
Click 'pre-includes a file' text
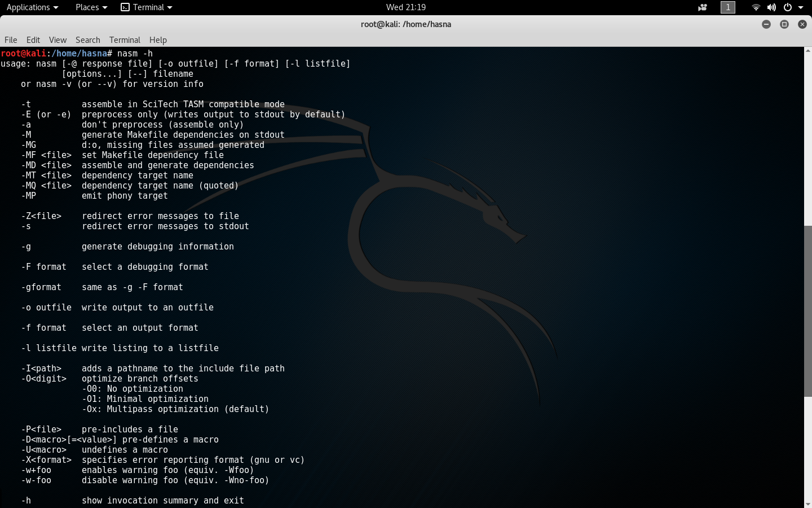130,430
